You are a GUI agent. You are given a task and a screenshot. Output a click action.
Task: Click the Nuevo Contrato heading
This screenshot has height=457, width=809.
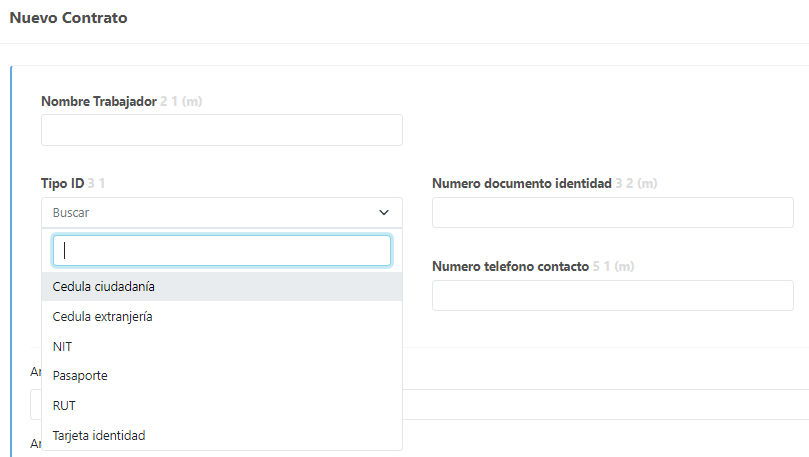pyautogui.click(x=68, y=18)
